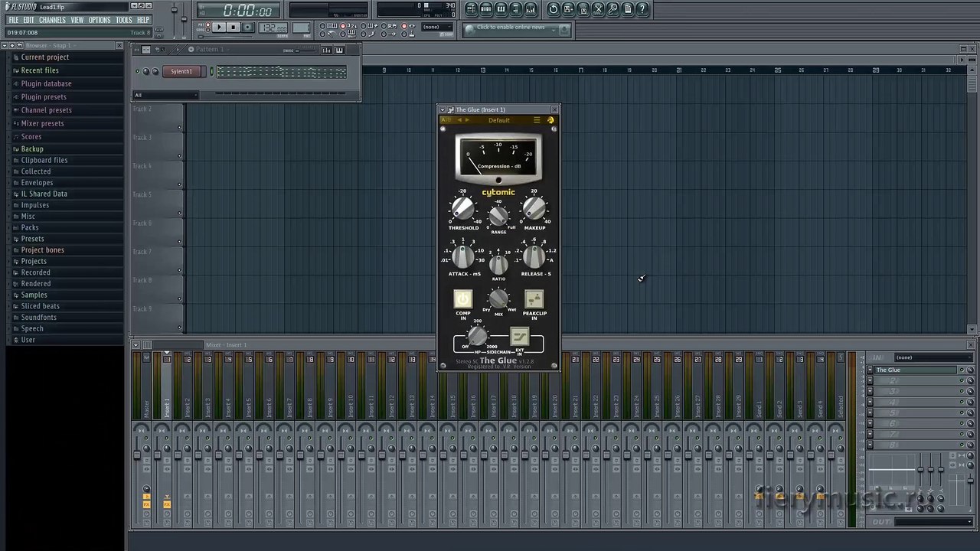Toggle COMP IN switch on The Glue
Screen dimensions: 980x551
463,298
